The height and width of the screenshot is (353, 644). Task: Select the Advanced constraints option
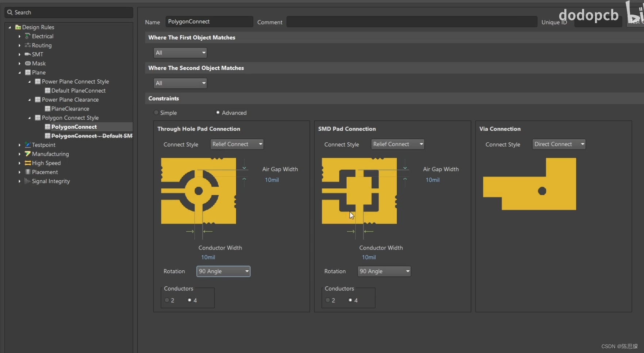pyautogui.click(x=218, y=113)
